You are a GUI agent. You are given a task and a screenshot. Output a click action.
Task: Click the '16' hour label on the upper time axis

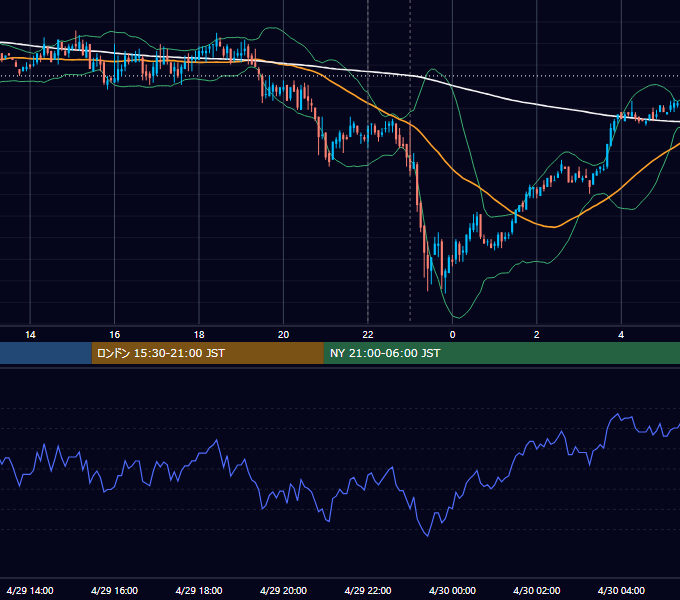[x=114, y=335]
